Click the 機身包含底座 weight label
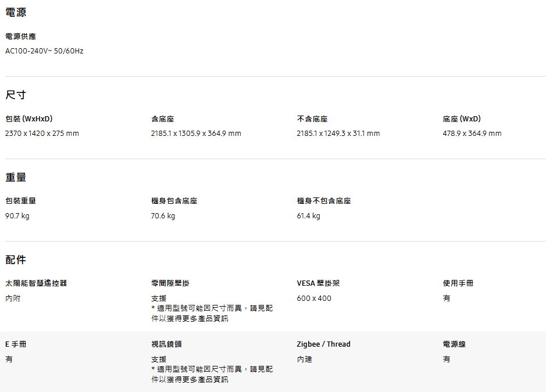The height and width of the screenshot is (392, 546). click(x=174, y=201)
